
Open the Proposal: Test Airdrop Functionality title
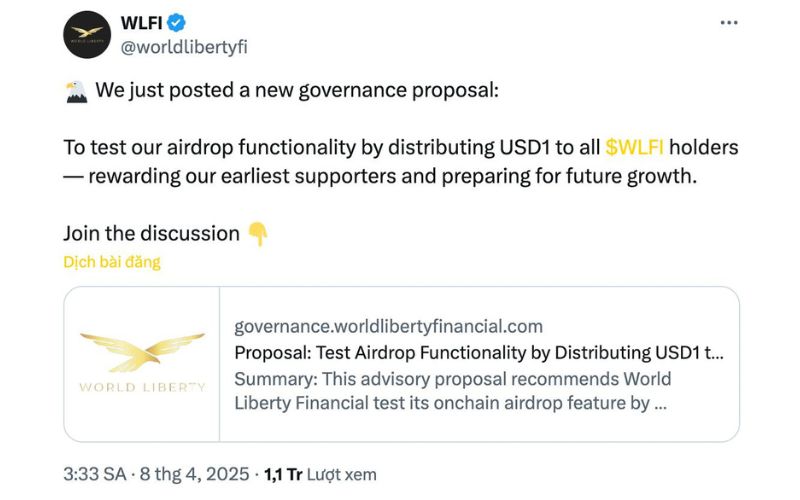coord(479,353)
